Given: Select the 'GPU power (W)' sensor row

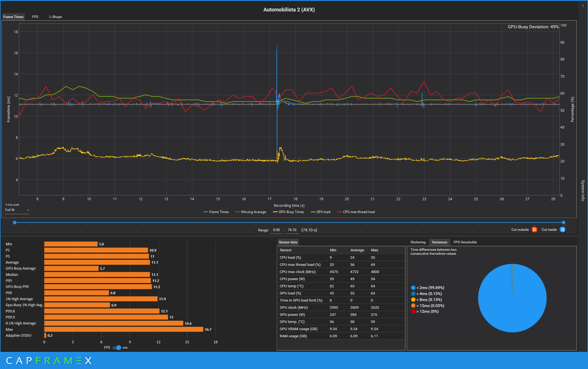Looking at the screenshot, I should point(341,315).
